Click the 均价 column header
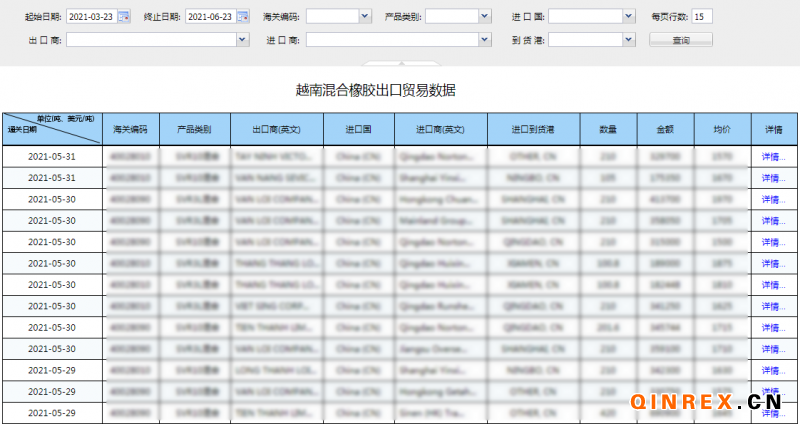Viewport: 800px width, 424px height. coord(721,130)
